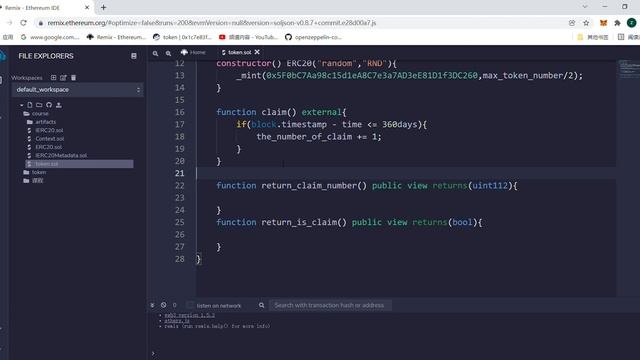Click the share page icon in address bar
The height and width of the screenshot is (360, 640).
pyautogui.click(x=572, y=23)
